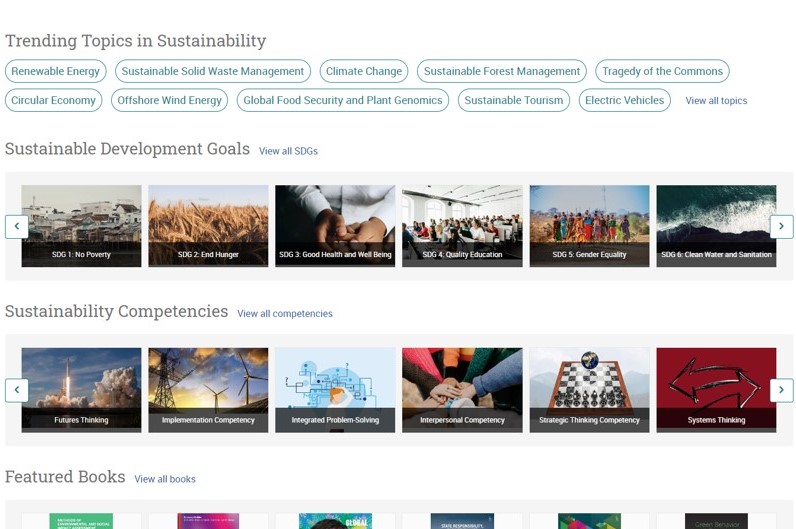Open the Tragedy of the Commons topic
The width and height of the screenshot is (796, 529).
point(662,71)
